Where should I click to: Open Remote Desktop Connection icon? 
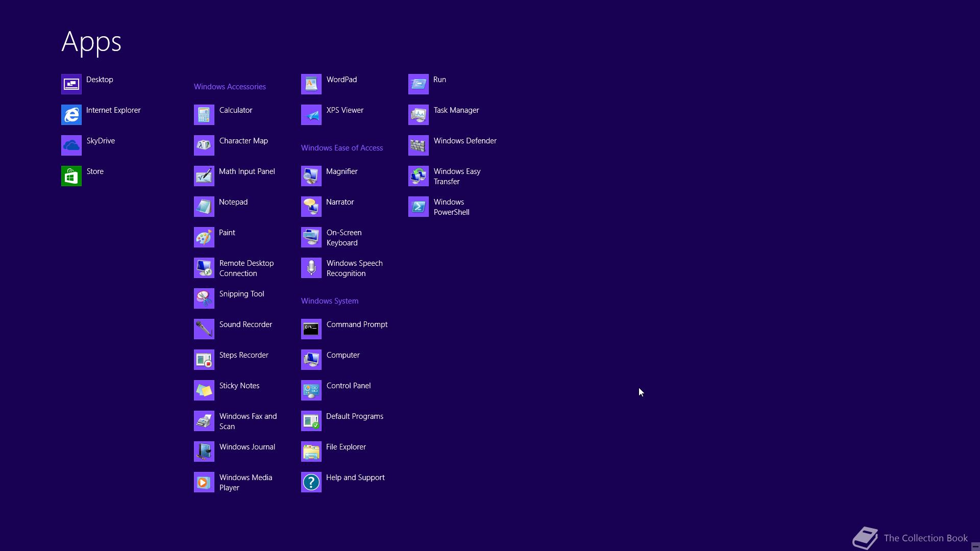click(204, 268)
